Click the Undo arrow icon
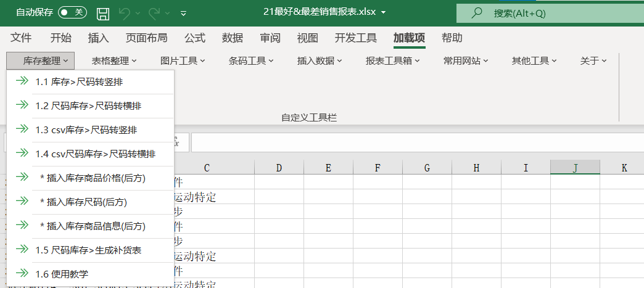Screen dimensions: 644x288 (x=125, y=14)
